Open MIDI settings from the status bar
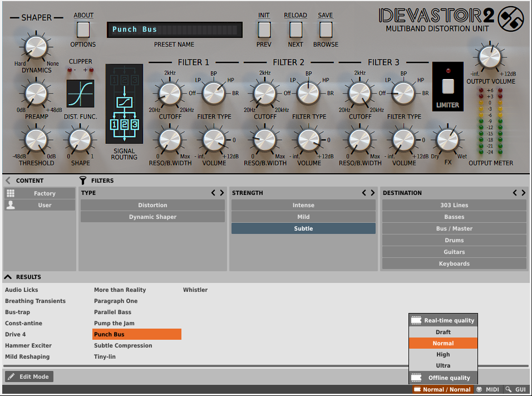Screen dimensions: 532x396 click(487, 389)
